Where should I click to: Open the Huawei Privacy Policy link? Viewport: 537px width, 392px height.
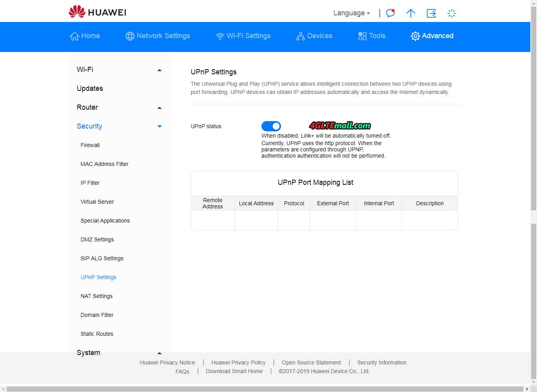pyautogui.click(x=238, y=363)
